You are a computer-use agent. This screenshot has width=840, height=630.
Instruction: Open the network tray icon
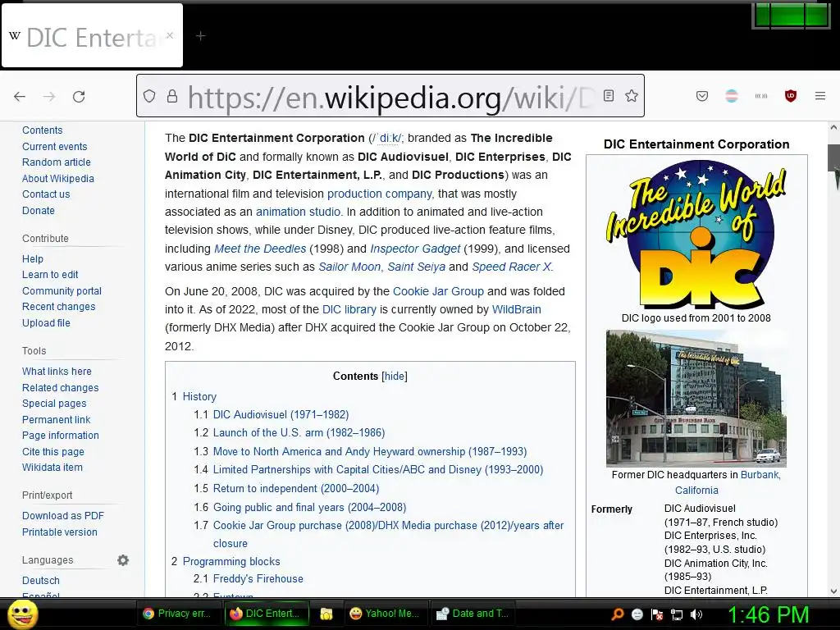(677, 614)
